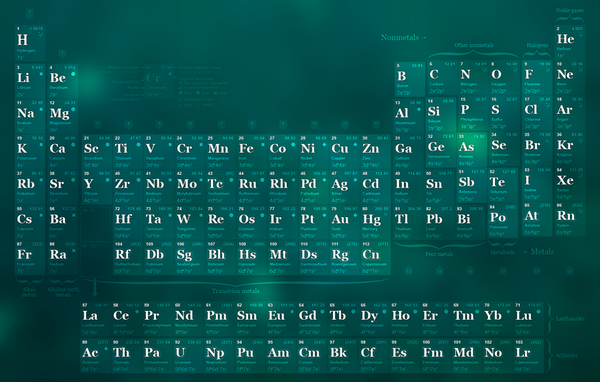Pick the Carbon (C) element tile
Screen dimensions: 600x382
point(441,78)
